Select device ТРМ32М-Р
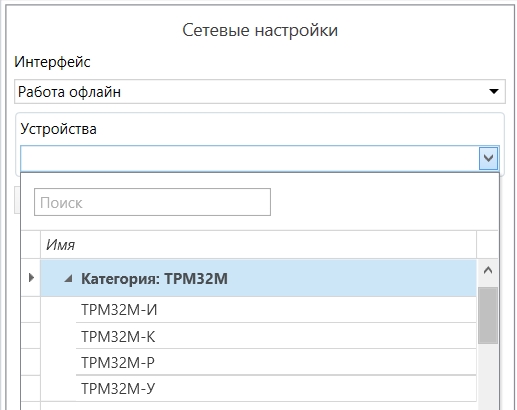This screenshot has height=410, width=517. [x=276, y=362]
